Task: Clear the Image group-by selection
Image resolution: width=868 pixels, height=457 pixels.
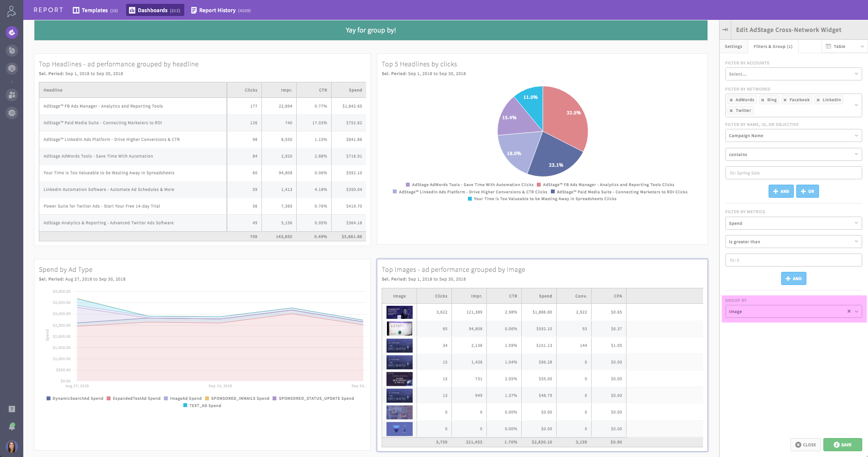Action: pyautogui.click(x=849, y=312)
